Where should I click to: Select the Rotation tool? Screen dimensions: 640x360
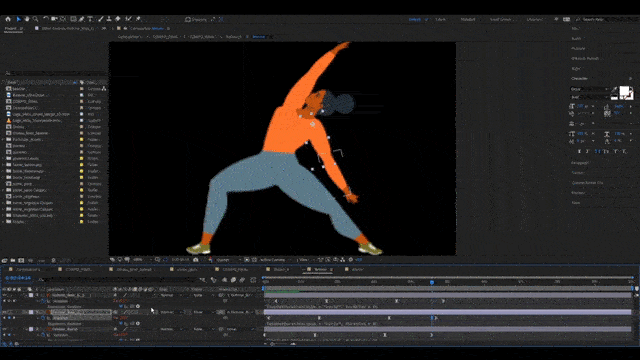tap(46, 19)
